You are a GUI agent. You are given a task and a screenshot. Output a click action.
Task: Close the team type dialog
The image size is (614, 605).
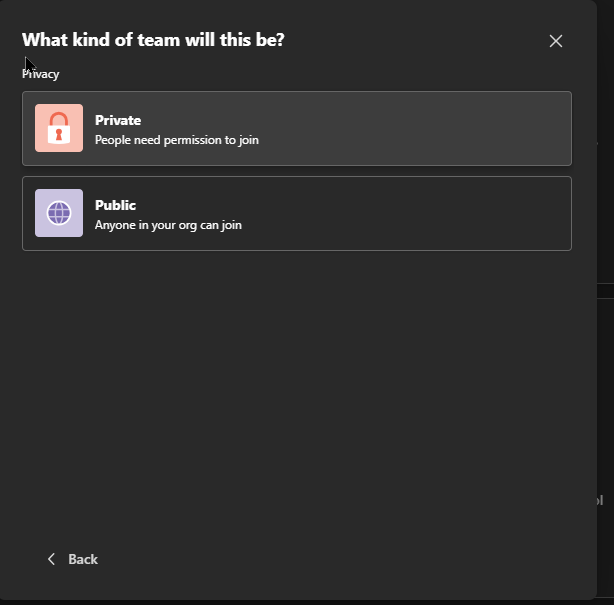click(556, 41)
